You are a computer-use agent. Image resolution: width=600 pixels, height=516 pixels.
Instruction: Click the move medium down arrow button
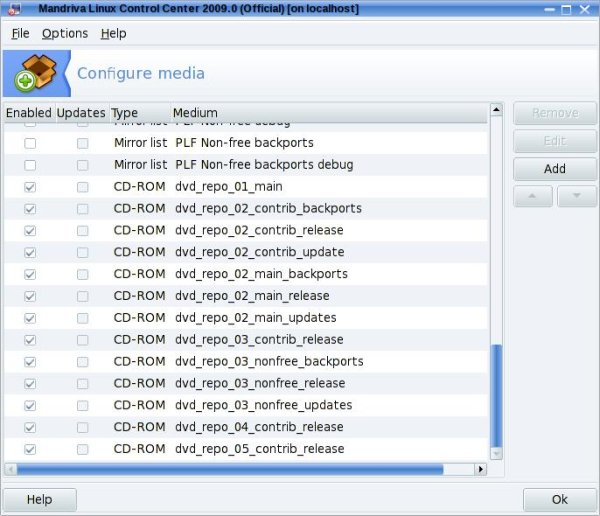(x=576, y=196)
